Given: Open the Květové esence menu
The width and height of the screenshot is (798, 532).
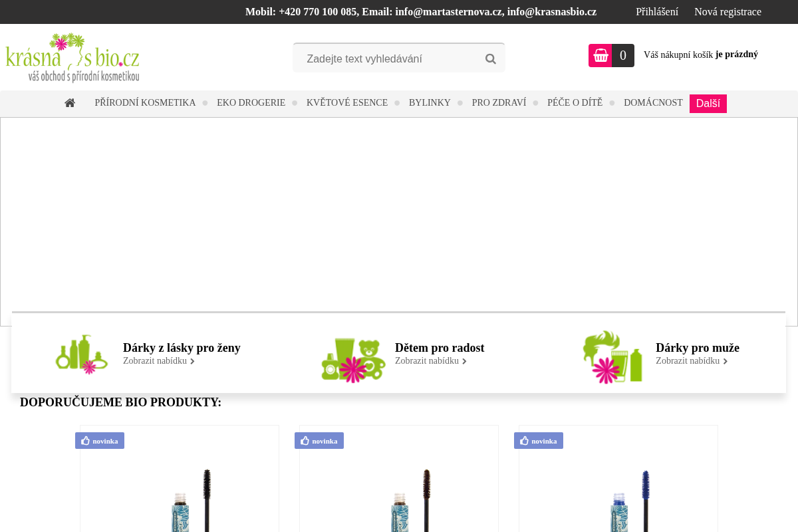Looking at the screenshot, I should click(347, 103).
